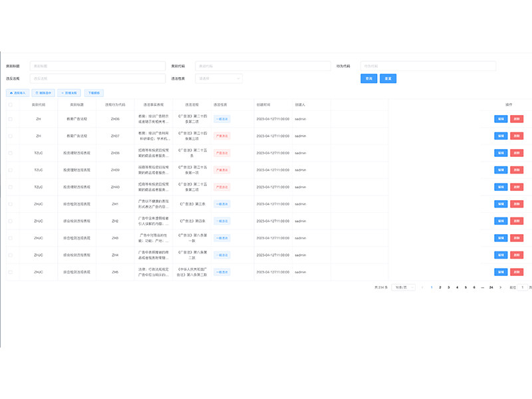Select the checkbox for row ZH1

pos(10,203)
